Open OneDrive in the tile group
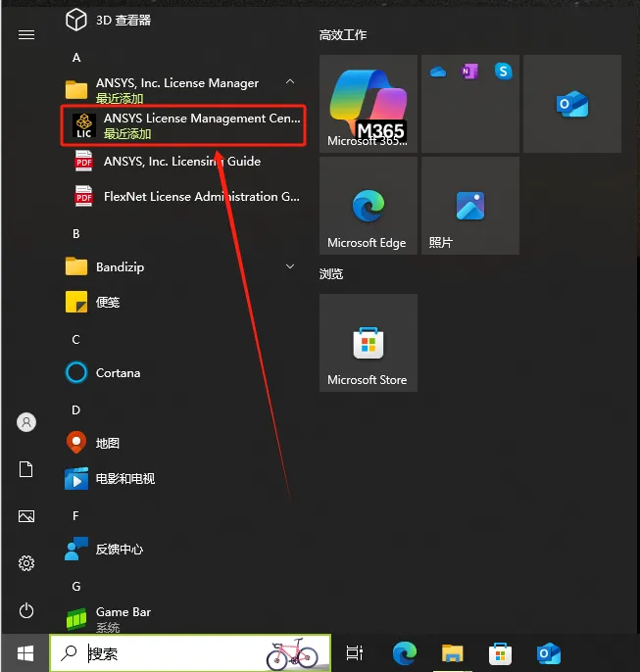The width and height of the screenshot is (640, 672). click(438, 72)
